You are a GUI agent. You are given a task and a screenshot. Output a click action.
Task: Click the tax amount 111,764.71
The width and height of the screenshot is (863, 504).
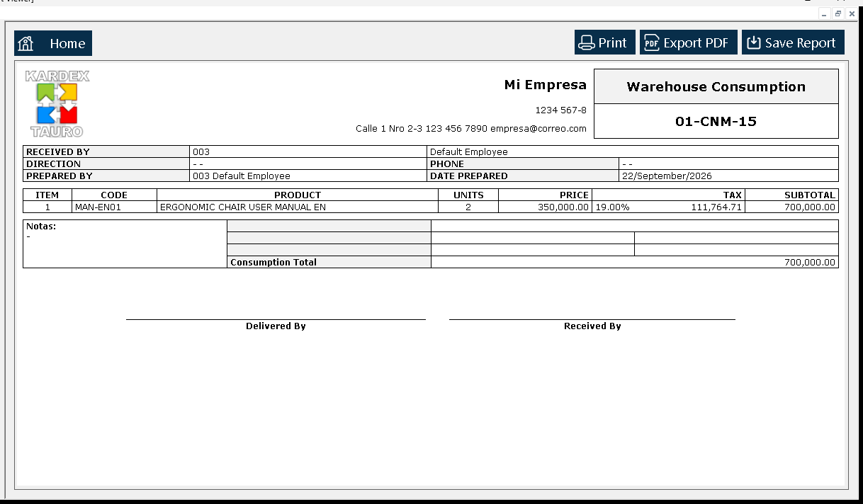point(716,207)
